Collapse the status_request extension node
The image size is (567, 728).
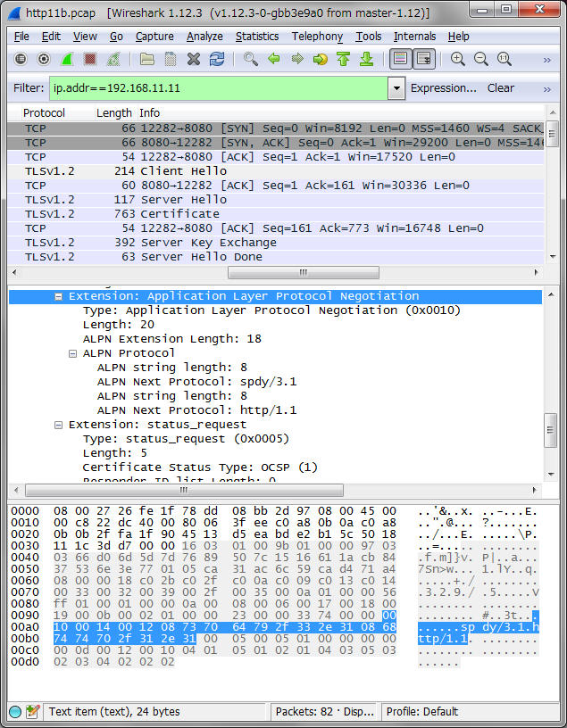pyautogui.click(x=59, y=425)
